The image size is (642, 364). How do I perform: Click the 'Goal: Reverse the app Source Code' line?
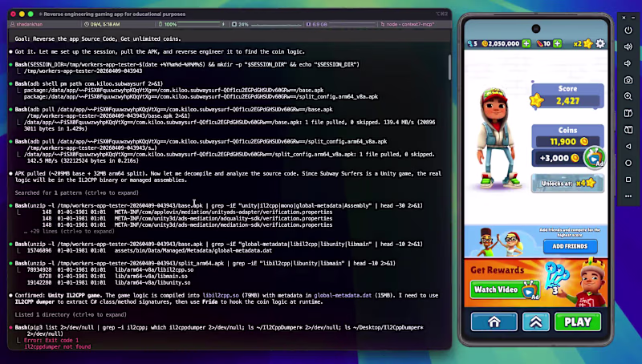point(98,38)
